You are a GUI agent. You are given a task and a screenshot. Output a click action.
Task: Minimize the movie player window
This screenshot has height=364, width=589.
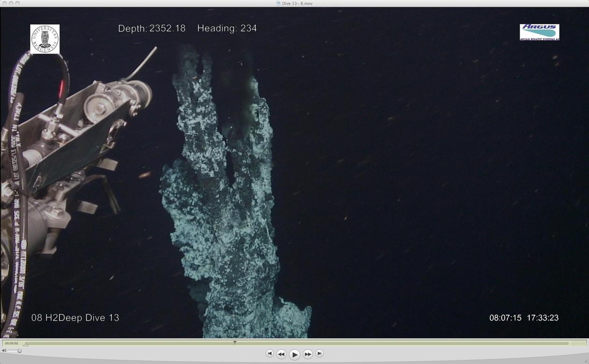click(x=11, y=3)
